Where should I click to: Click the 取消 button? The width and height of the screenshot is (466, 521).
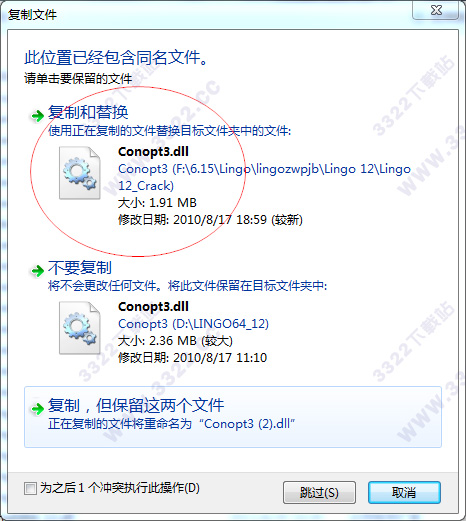click(404, 492)
